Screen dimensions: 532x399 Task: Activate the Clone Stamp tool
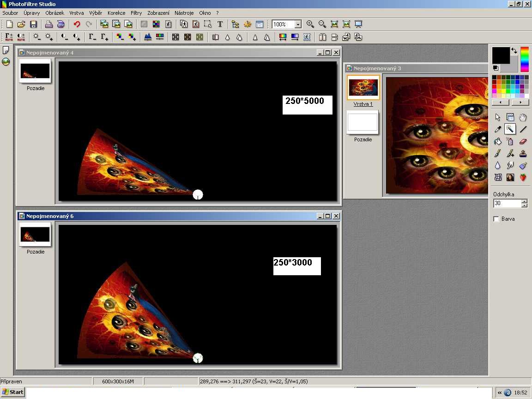click(x=523, y=154)
